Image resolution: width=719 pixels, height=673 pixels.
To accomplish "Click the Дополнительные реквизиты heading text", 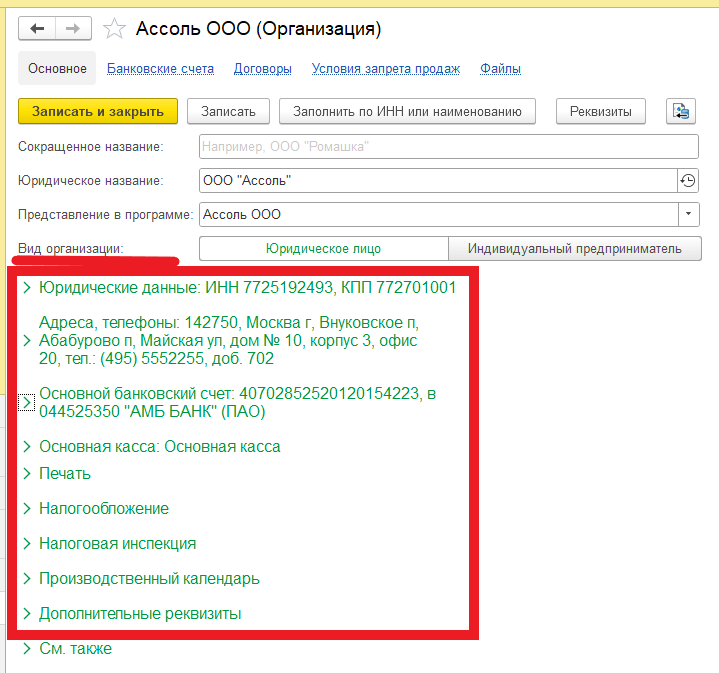I will click(x=140, y=613).
